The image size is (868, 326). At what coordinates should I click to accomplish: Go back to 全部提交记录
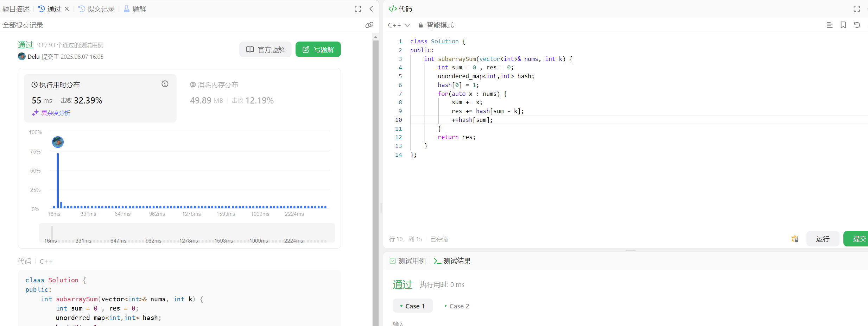[x=23, y=25]
